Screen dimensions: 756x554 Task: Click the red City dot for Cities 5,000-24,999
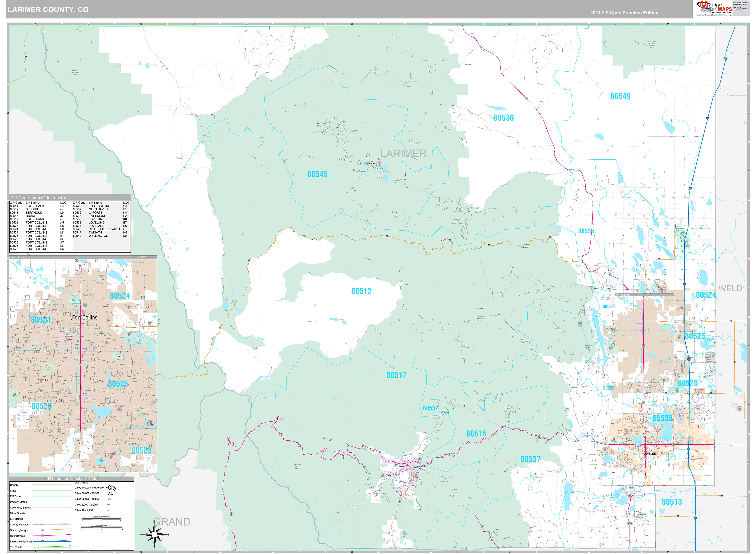tap(107, 505)
